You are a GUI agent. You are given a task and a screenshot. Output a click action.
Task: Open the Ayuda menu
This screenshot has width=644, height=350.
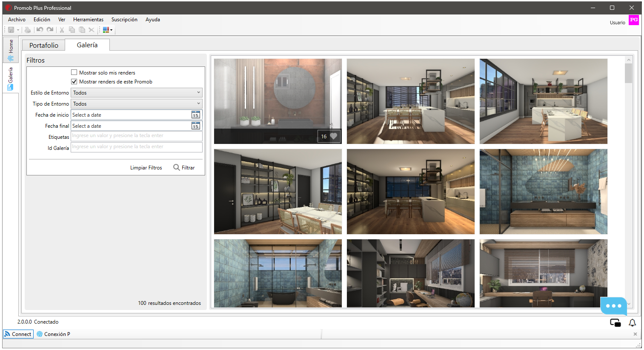pos(153,20)
